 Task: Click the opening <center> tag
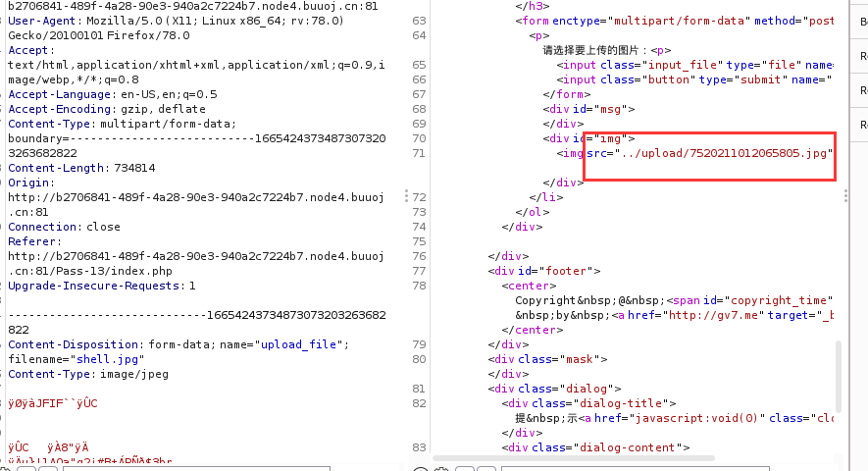[x=530, y=286]
